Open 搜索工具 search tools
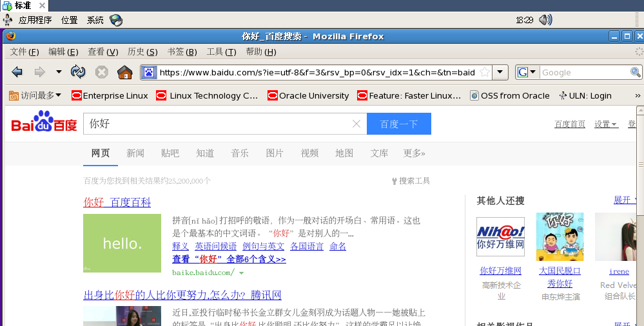Viewport: 644px width, 326px height. [x=411, y=180]
